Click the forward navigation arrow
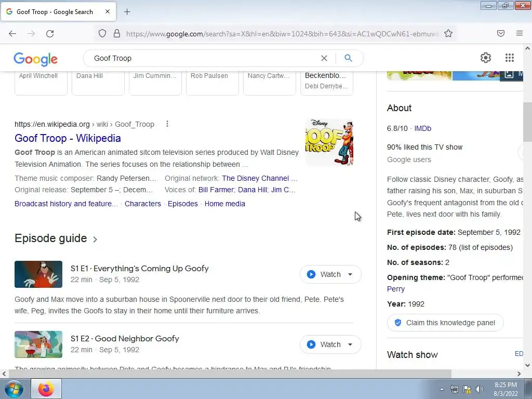The image size is (532, 399). (x=31, y=33)
